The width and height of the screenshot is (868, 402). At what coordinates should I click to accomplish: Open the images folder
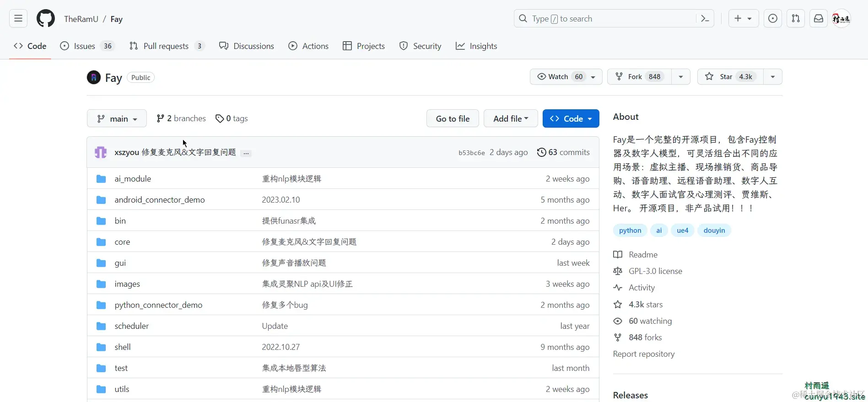tap(127, 284)
